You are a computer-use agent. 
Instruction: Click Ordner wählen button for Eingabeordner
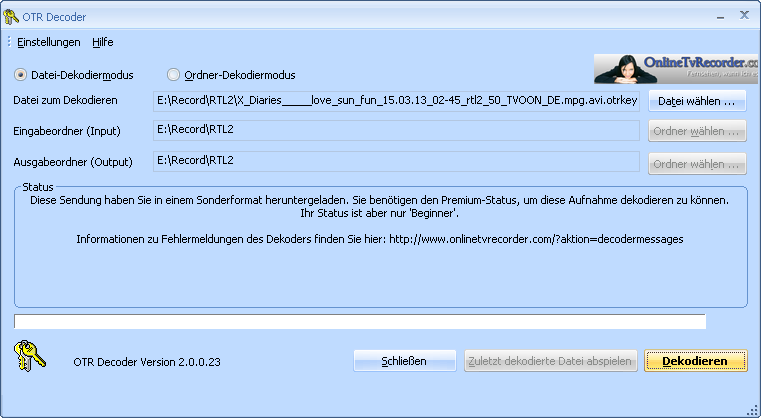(697, 131)
